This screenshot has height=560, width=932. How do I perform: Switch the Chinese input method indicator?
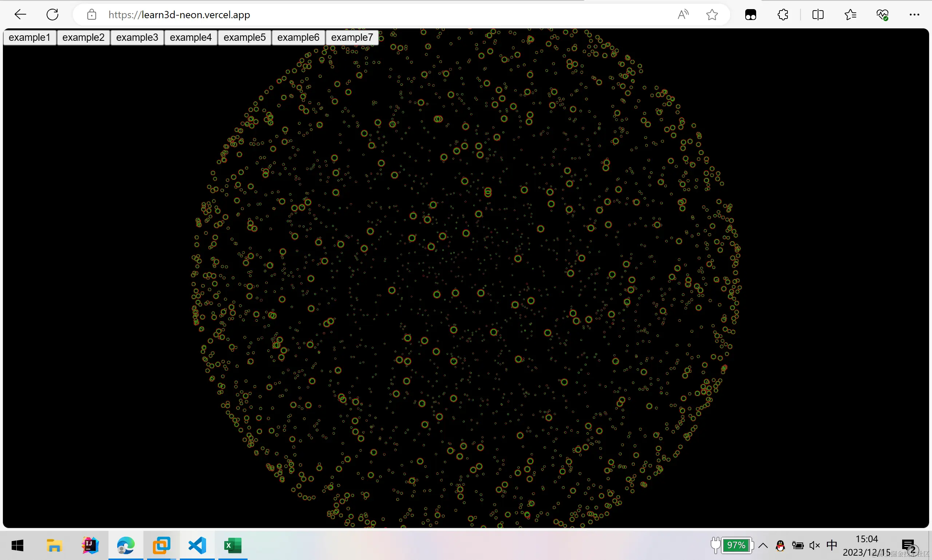point(832,545)
